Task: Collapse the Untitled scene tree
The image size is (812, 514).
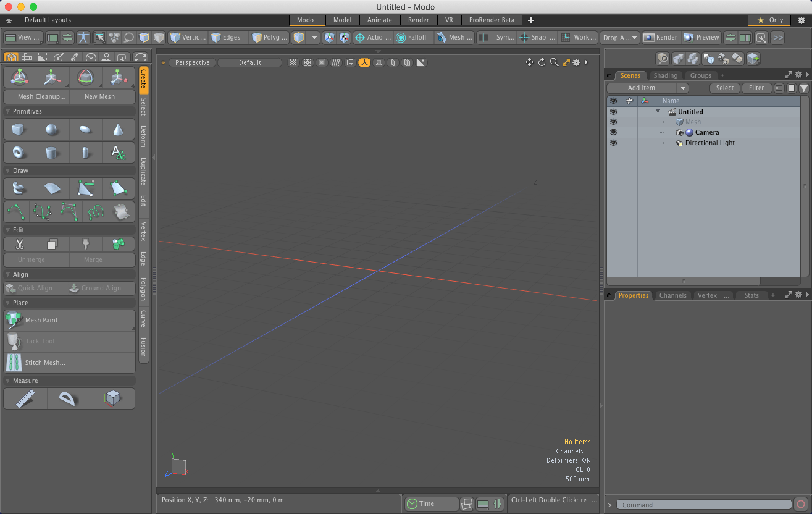Action: (x=658, y=112)
